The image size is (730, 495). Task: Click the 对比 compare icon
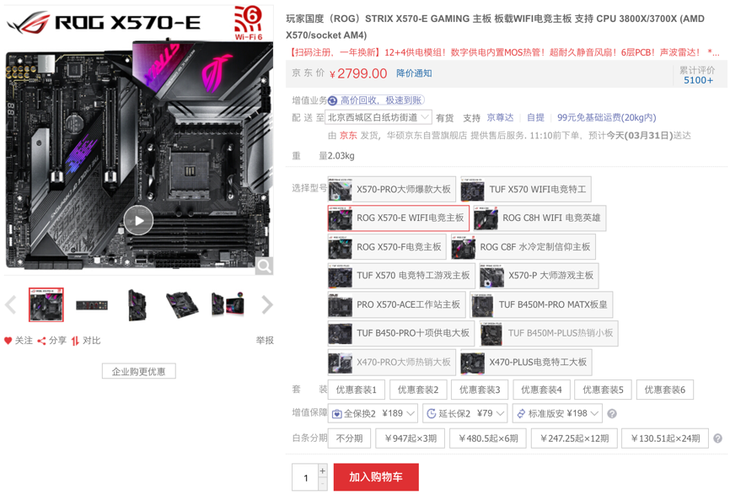coord(75,341)
